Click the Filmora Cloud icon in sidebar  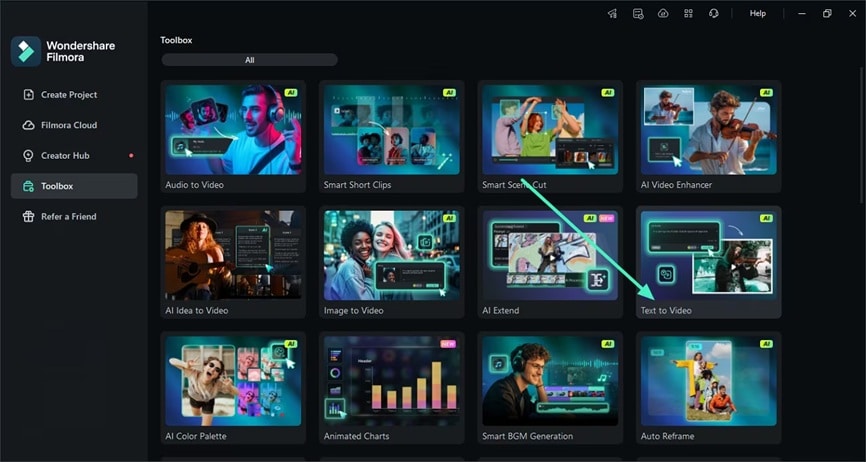[x=28, y=125]
